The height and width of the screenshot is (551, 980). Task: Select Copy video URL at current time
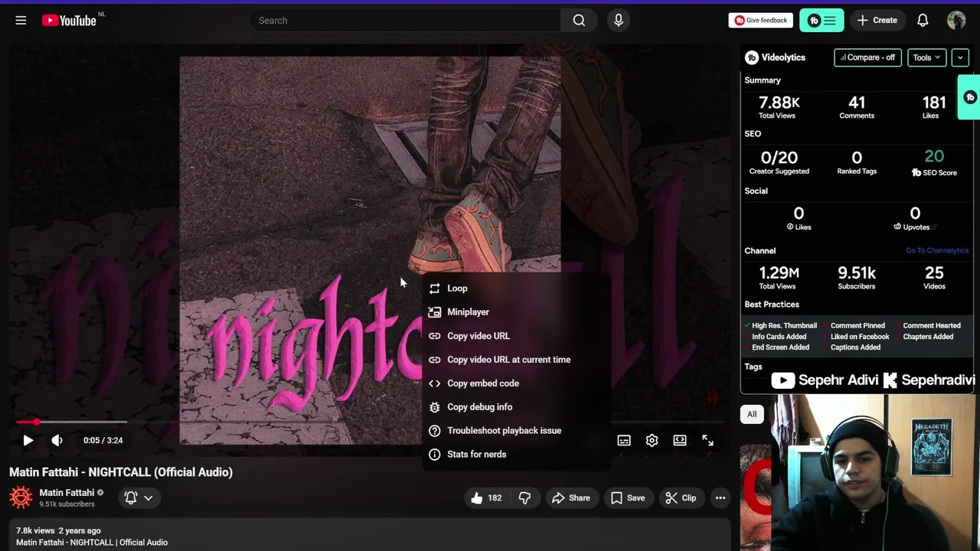(517, 360)
